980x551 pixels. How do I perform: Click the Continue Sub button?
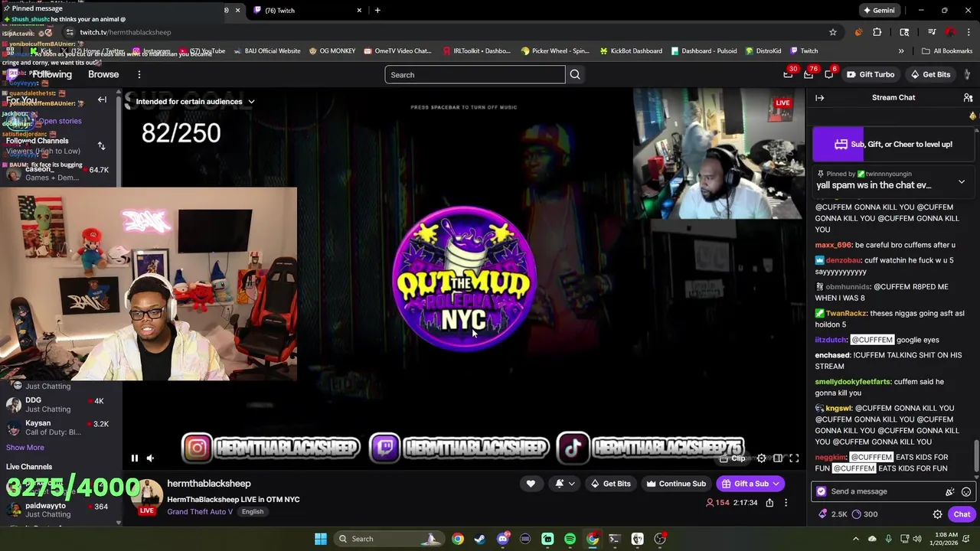tap(676, 484)
